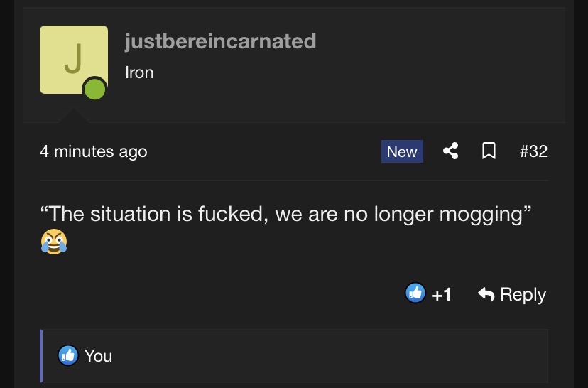Open the justbereincarnated username profile link
This screenshot has width=588, height=388.
220,41
